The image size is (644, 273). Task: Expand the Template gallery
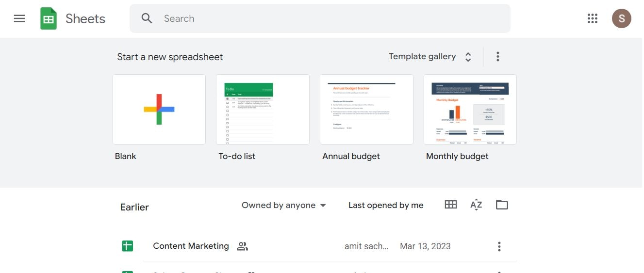tap(430, 57)
